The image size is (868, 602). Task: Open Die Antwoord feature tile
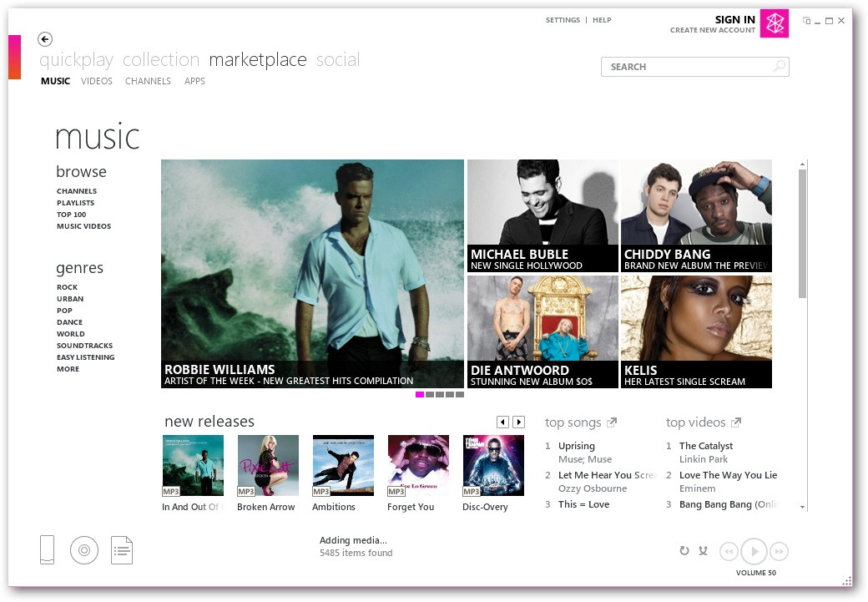pos(542,331)
